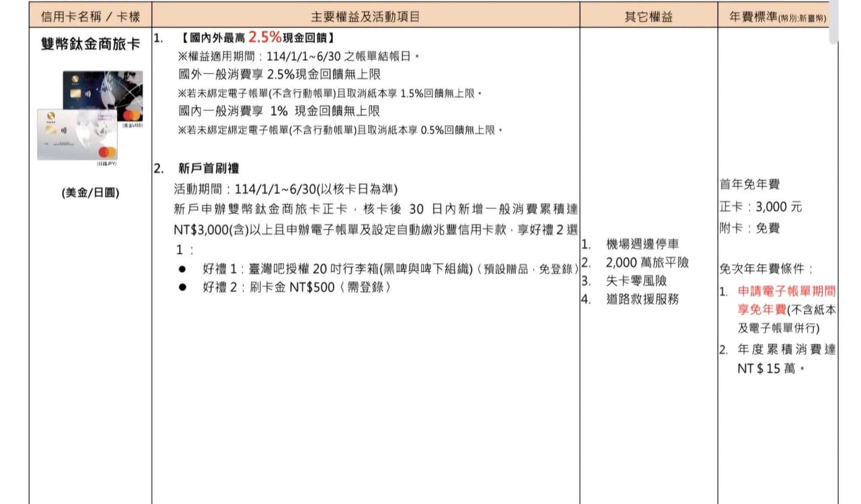
Task: Click the 2,000 萬旅平險 benefit item
Action: pyautogui.click(x=647, y=263)
